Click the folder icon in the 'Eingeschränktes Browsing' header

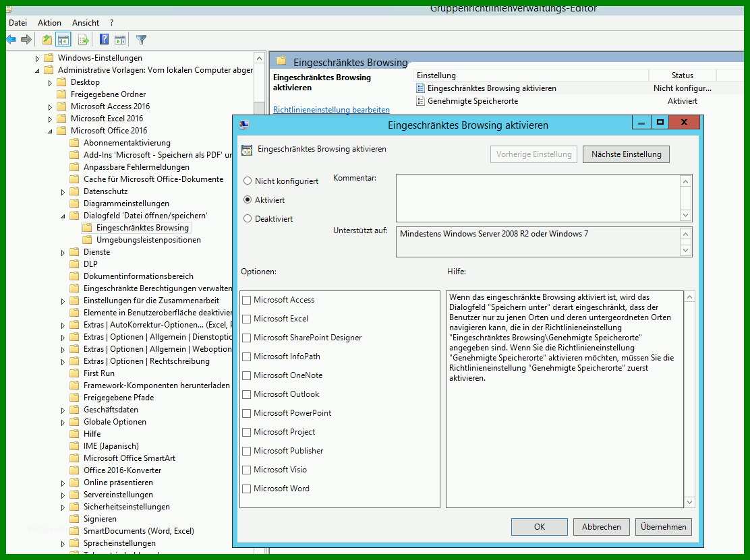pyautogui.click(x=281, y=61)
